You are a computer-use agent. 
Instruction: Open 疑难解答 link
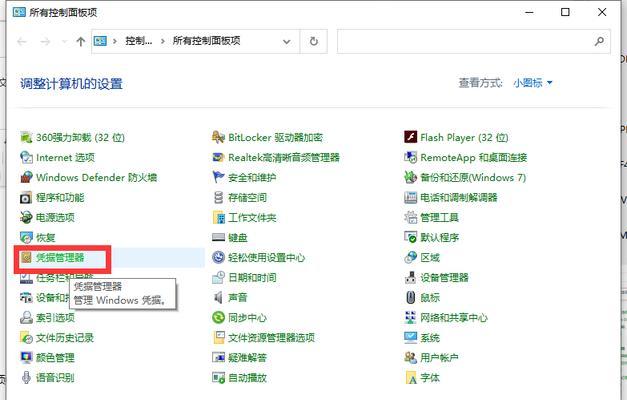(x=247, y=358)
